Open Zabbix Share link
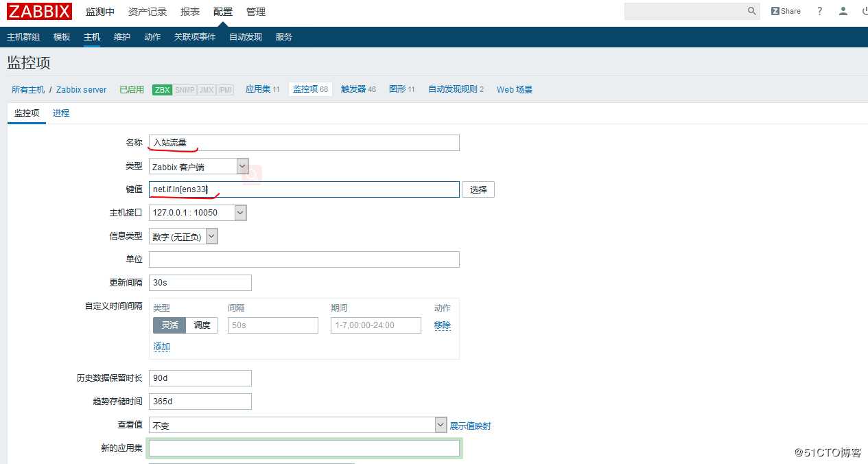Viewport: 868px width, 464px height. pyautogui.click(x=786, y=11)
